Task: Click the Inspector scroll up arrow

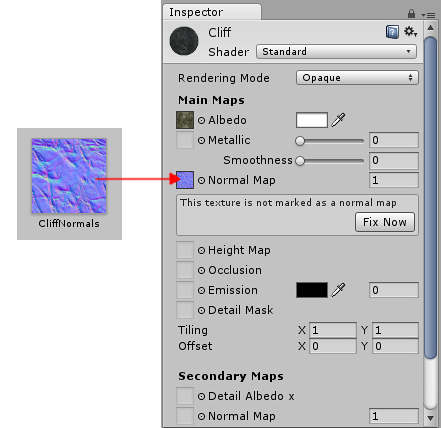Action: pyautogui.click(x=430, y=28)
